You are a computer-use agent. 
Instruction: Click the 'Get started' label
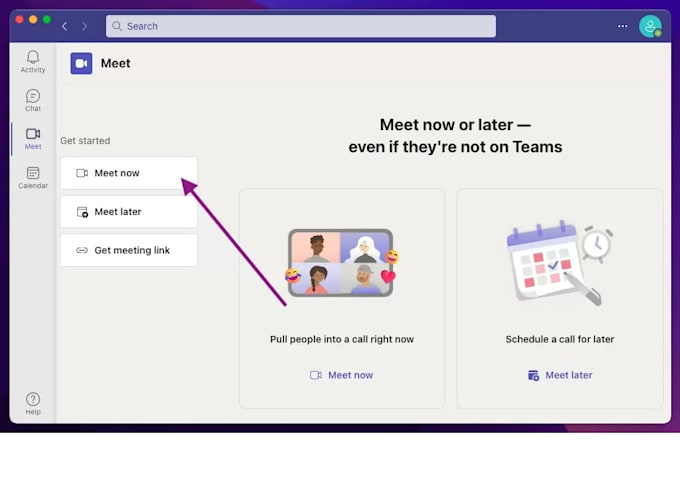click(85, 141)
